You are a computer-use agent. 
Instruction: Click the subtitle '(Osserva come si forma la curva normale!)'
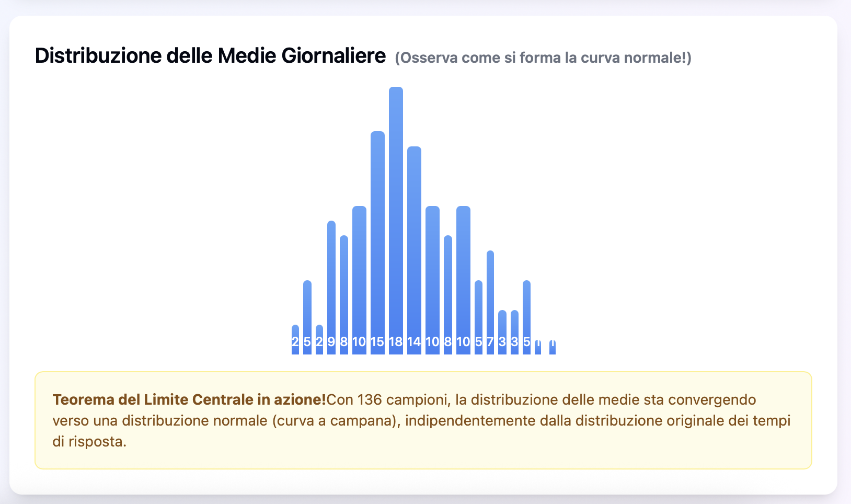543,58
